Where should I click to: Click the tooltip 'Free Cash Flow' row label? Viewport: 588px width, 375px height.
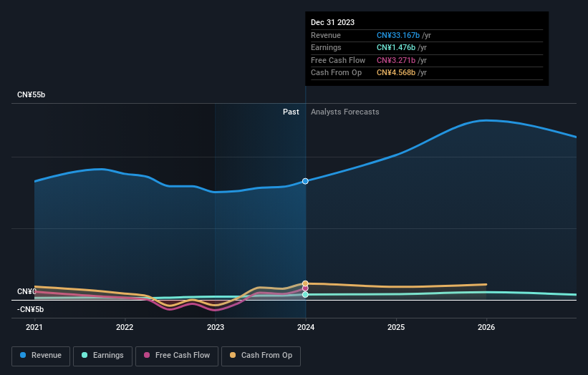338,60
